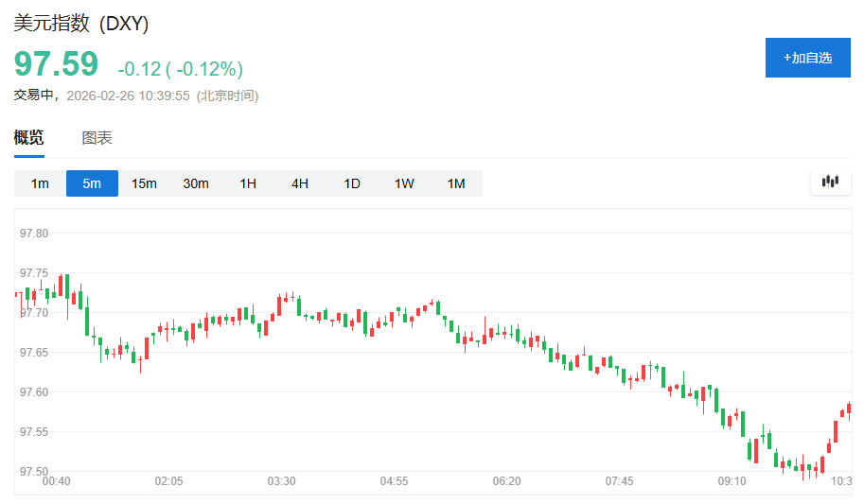The height and width of the screenshot is (504, 864).
Task: Switch chart to 15m interval
Action: tap(144, 183)
